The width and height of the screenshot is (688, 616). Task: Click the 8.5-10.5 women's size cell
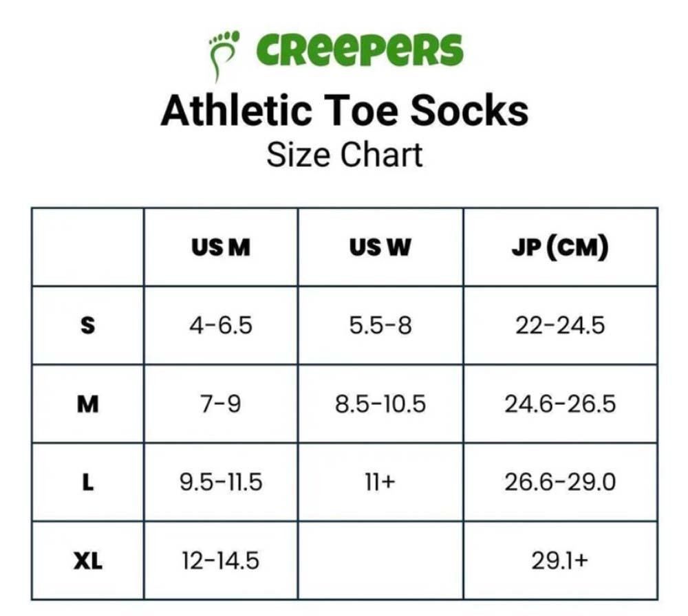click(380, 404)
